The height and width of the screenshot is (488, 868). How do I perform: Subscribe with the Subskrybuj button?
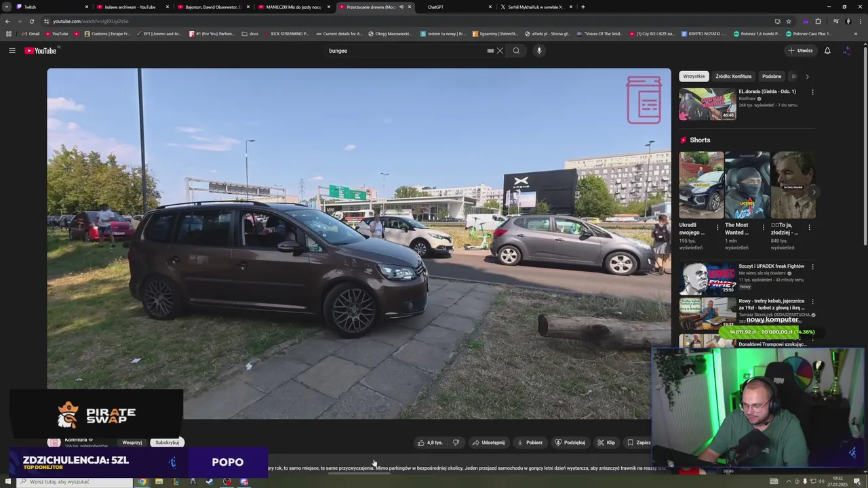coord(167,443)
